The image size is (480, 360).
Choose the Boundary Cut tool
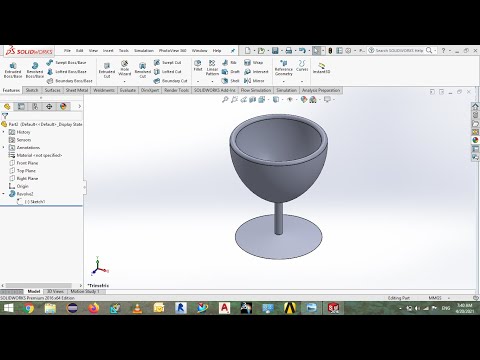171,81
